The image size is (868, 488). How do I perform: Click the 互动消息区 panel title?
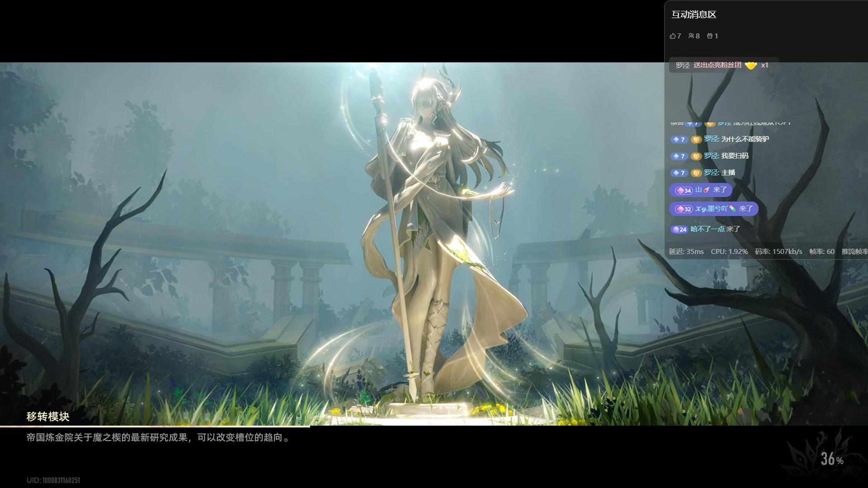(x=693, y=14)
